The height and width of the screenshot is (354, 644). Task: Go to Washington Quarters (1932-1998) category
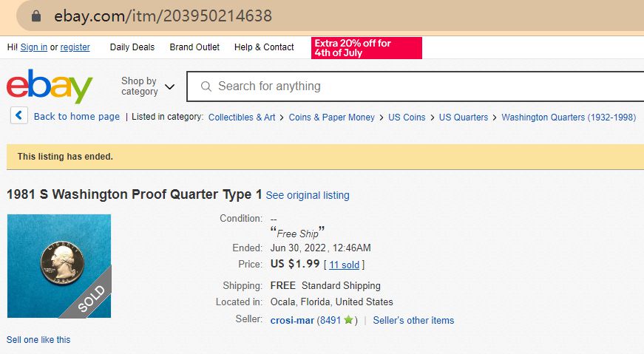pyautogui.click(x=569, y=117)
